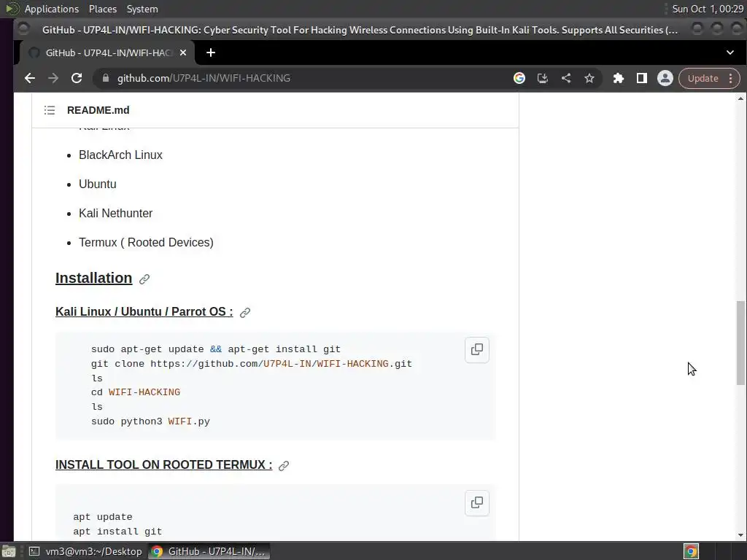Click the README.md heading

tap(98, 111)
